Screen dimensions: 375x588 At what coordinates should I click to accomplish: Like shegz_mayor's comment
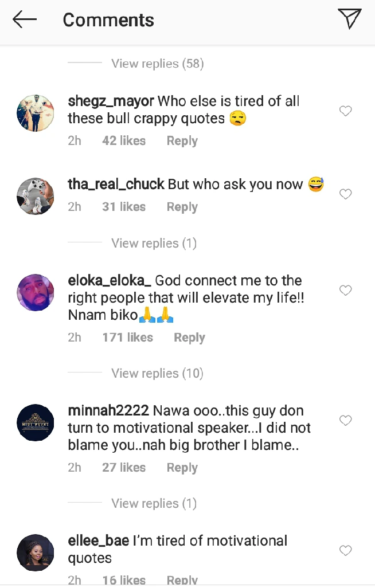(x=345, y=111)
